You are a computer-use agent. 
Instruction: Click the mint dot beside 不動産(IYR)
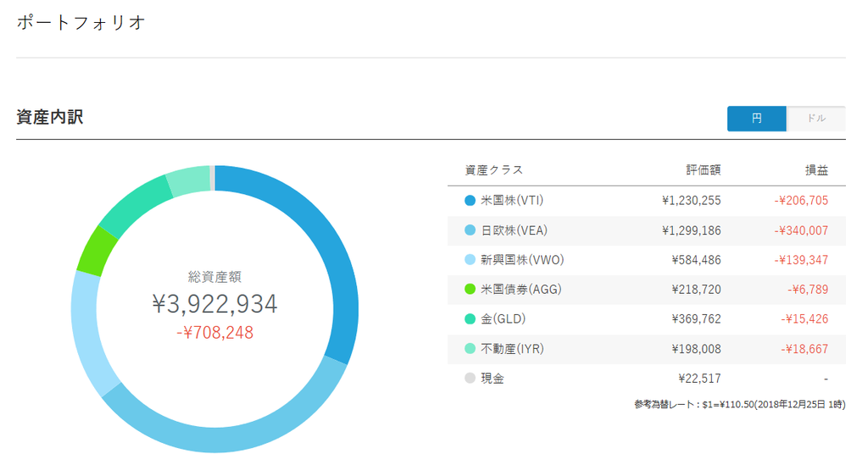point(470,349)
